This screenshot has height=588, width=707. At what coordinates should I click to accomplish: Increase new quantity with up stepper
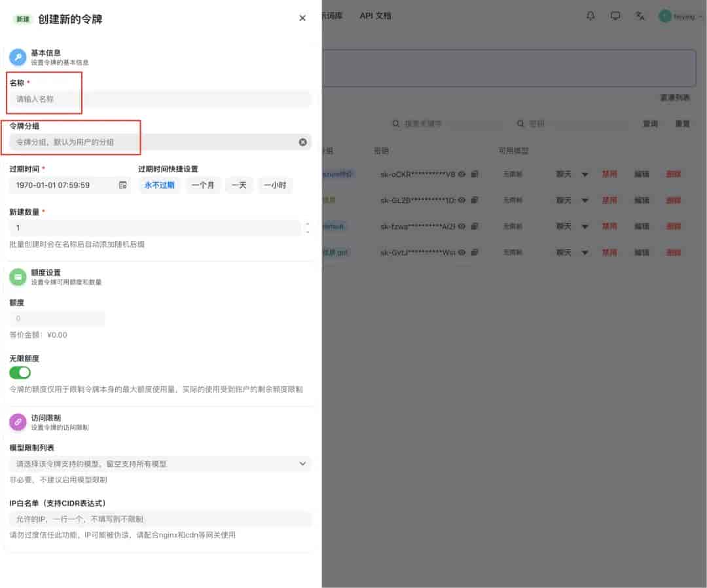coord(307,224)
